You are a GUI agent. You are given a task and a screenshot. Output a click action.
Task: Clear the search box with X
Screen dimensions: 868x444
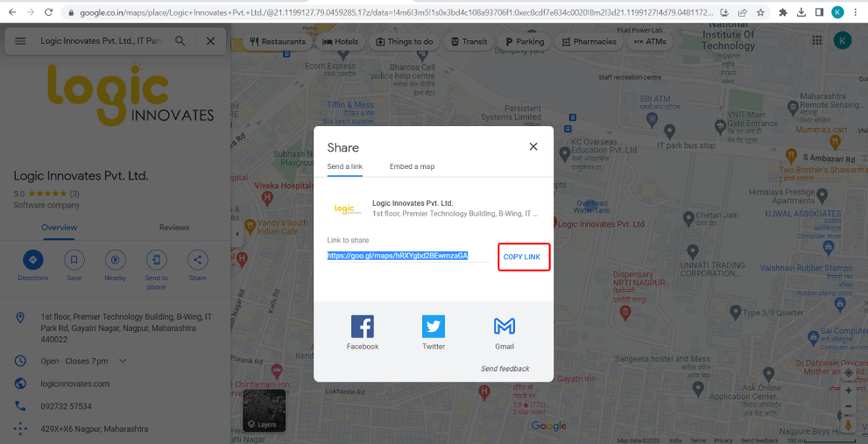pyautogui.click(x=210, y=41)
